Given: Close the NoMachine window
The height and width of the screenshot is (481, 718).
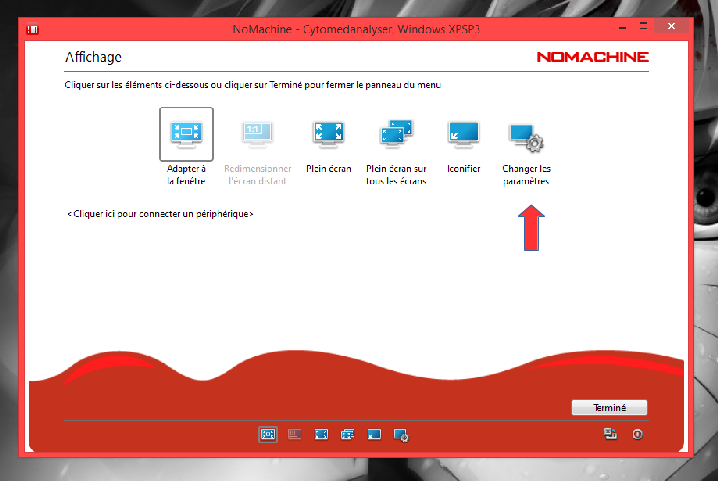Looking at the screenshot, I should click(x=671, y=26).
